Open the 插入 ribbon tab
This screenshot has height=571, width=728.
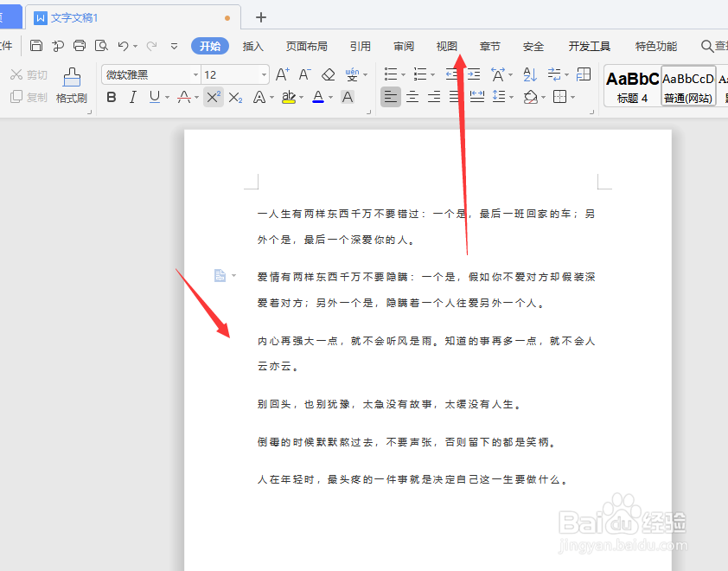tap(252, 46)
